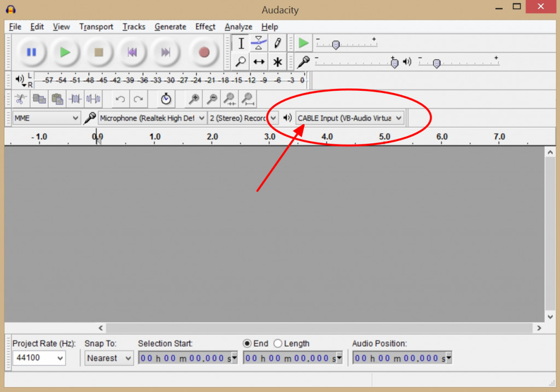Open the Generate menu
560x392 pixels.
[170, 26]
